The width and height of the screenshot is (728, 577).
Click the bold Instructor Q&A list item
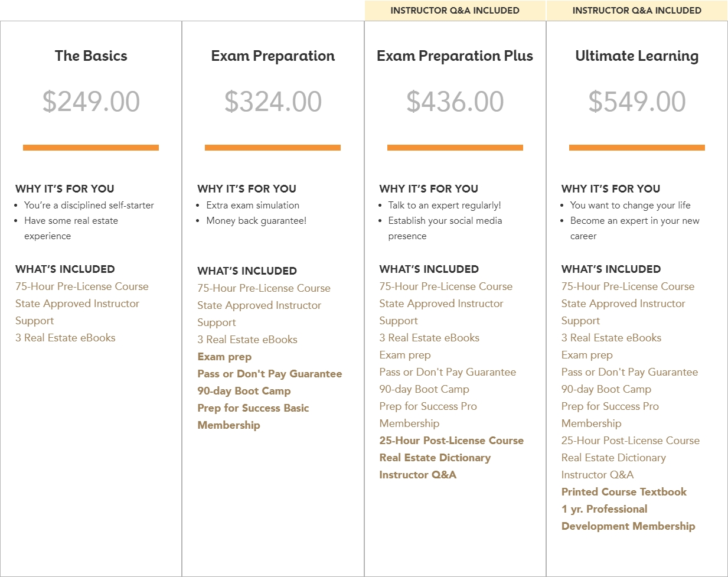(417, 475)
